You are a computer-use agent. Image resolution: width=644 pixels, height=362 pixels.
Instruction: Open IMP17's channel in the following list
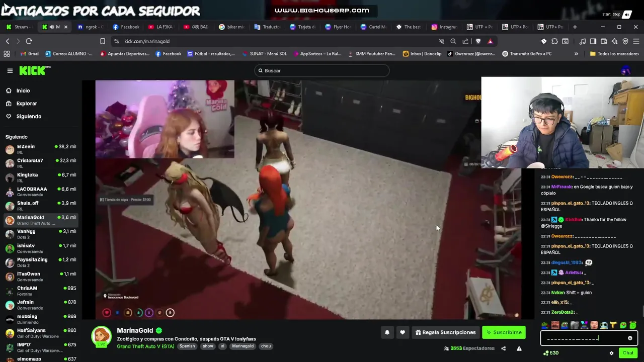(41, 347)
